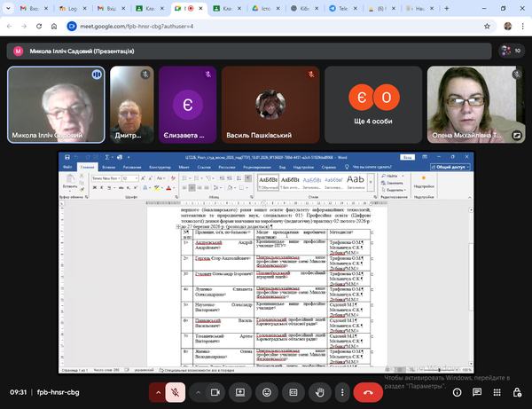Click the red leave call button

[368, 391]
